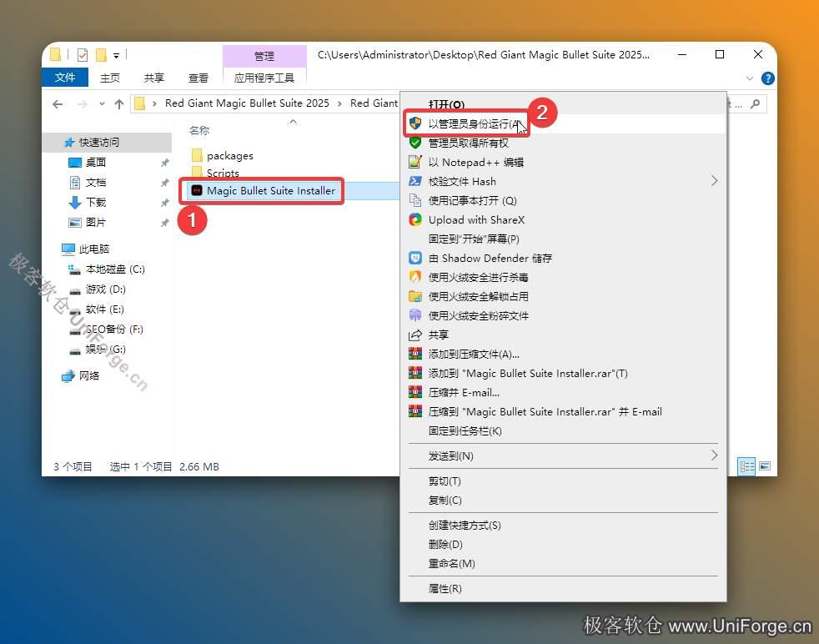Click the Back navigation arrow
Screen dimensions: 819x644
[x=58, y=104]
